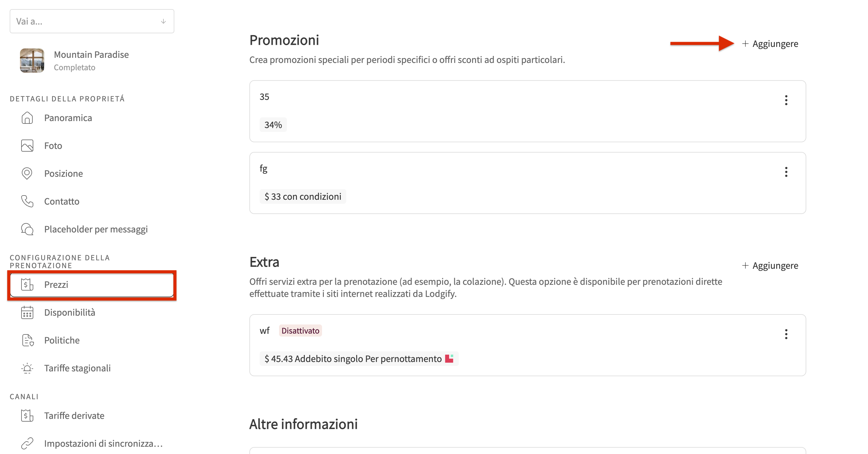This screenshot has width=868, height=454.
Task: Click the Panoramica house icon
Action: 27,118
